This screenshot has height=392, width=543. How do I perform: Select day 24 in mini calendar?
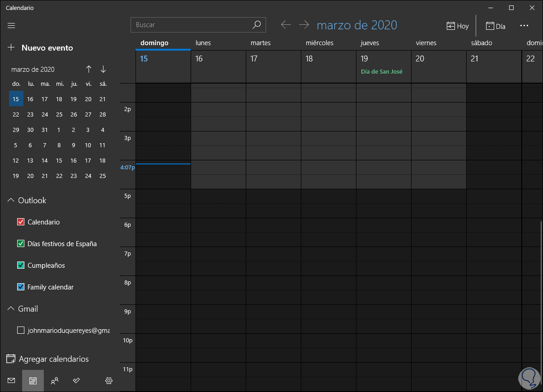click(45, 115)
